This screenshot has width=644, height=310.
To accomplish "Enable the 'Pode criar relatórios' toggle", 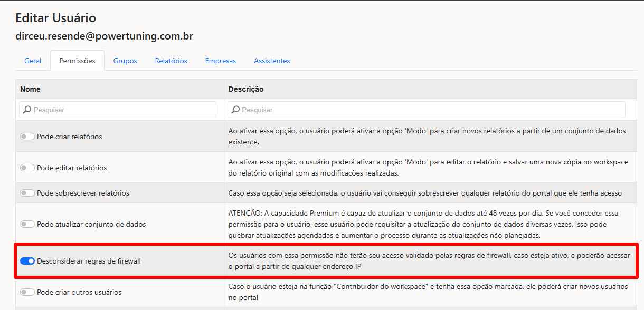I will tap(27, 137).
